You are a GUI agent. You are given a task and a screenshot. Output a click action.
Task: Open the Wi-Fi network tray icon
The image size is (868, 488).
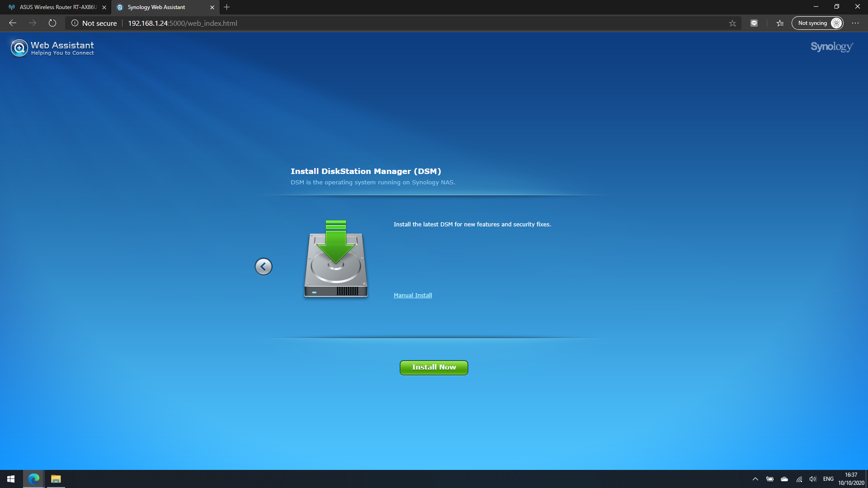coord(799,479)
